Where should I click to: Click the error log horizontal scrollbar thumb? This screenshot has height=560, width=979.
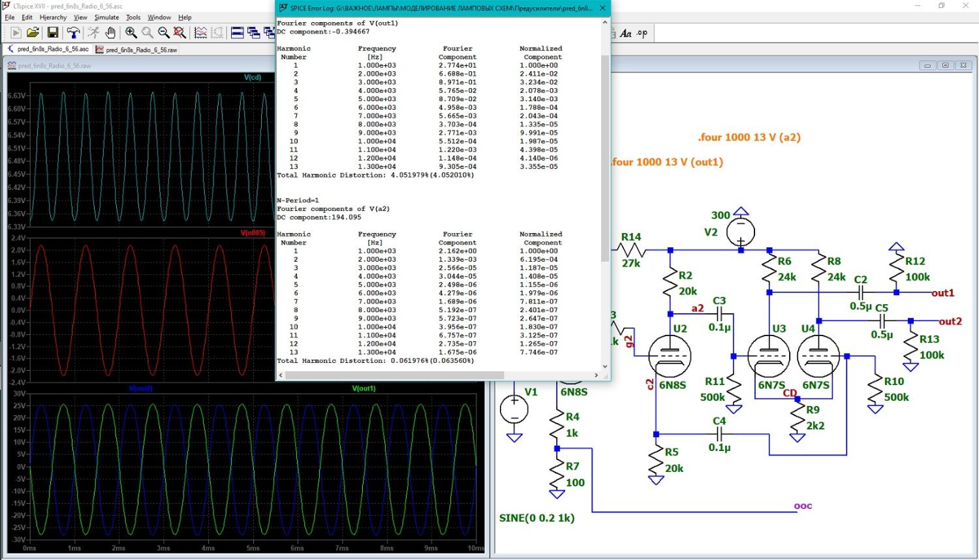(x=395, y=375)
